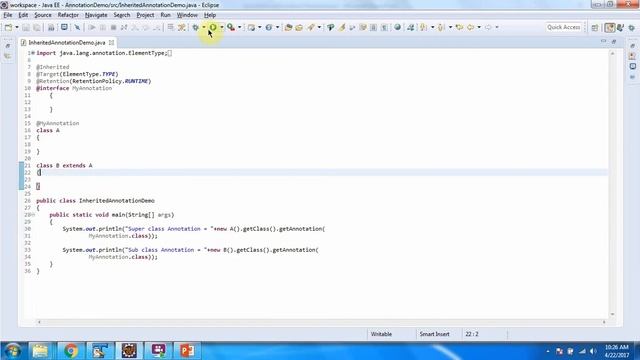Open the Next Annotation dropdown arrow
This screenshot has height=360, width=640.
432,27
